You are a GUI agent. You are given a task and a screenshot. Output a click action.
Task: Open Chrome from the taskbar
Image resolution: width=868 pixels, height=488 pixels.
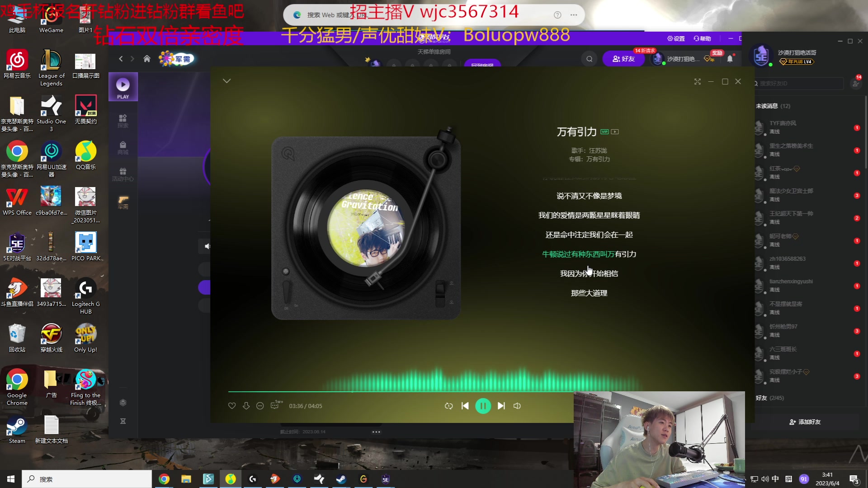pyautogui.click(x=164, y=479)
